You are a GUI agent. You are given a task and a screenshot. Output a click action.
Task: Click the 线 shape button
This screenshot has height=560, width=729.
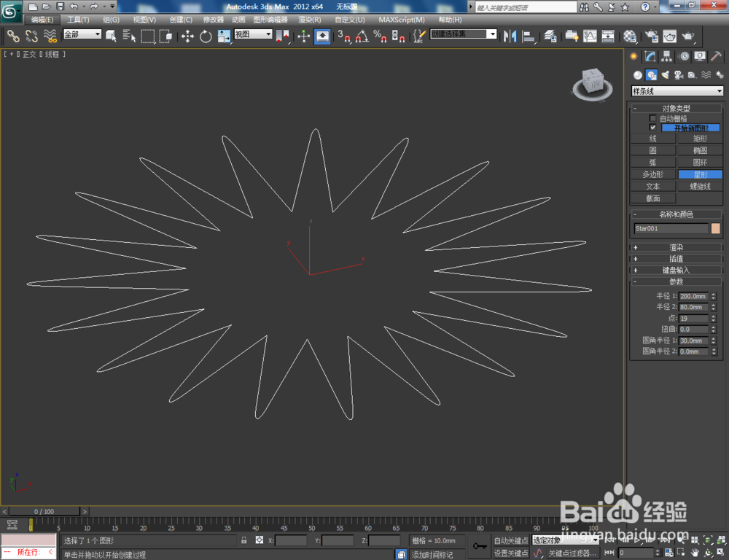(652, 139)
